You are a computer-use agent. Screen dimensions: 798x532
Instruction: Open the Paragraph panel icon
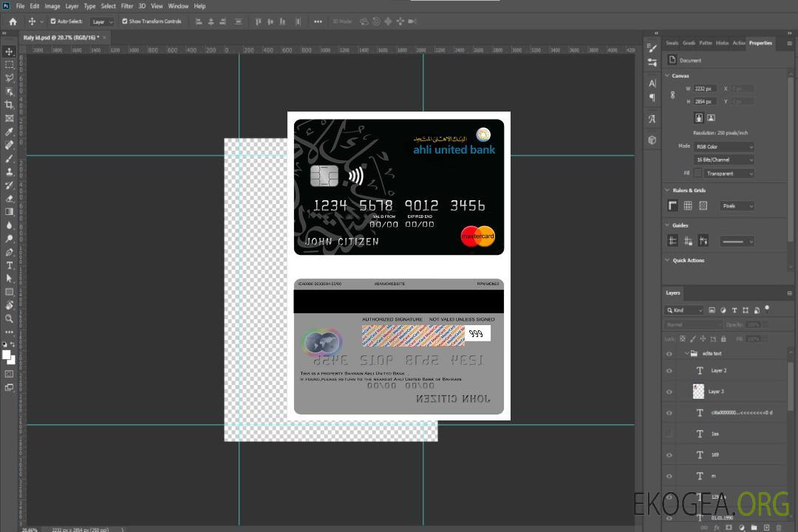click(x=652, y=98)
